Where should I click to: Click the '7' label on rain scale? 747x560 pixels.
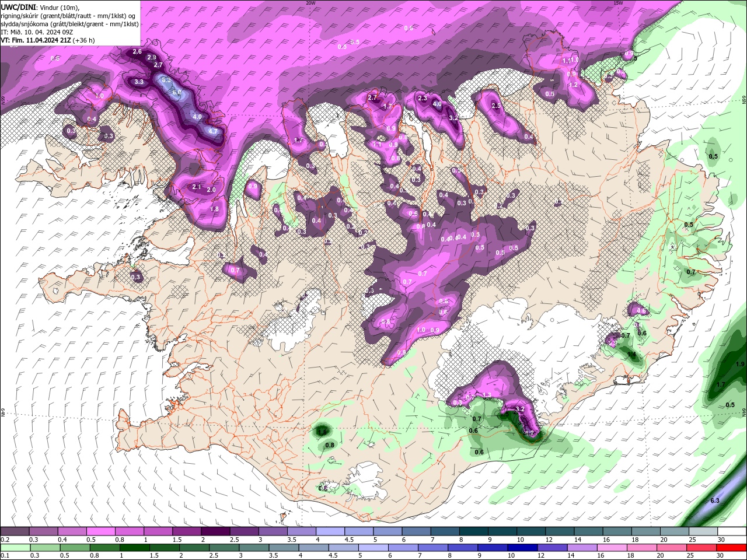point(421,556)
